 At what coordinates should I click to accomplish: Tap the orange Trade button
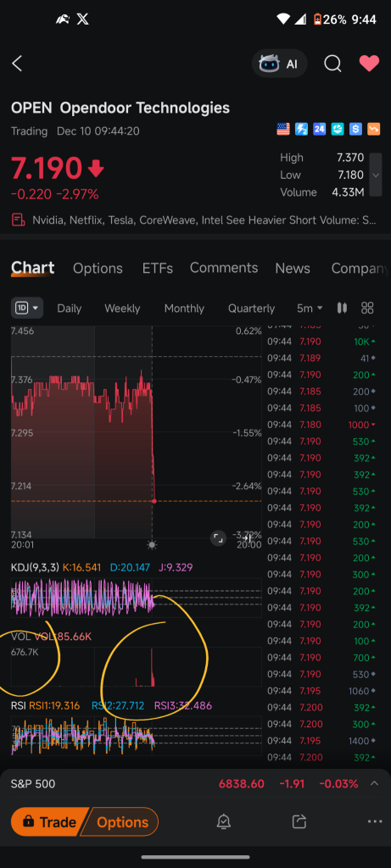click(x=48, y=822)
